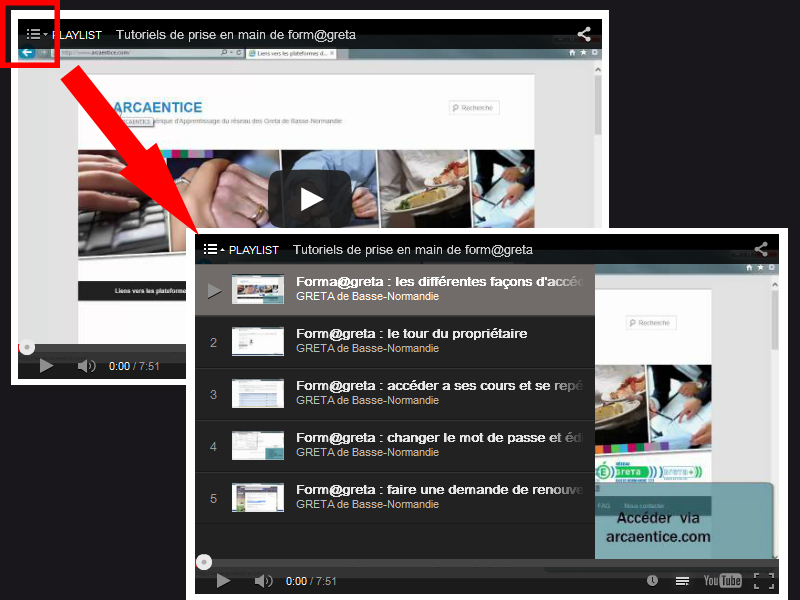Click the thumbnail of playlist video 5
The width and height of the screenshot is (800, 600).
[x=258, y=497]
